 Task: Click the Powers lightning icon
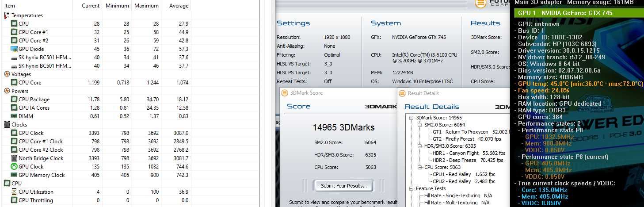click(x=7, y=91)
